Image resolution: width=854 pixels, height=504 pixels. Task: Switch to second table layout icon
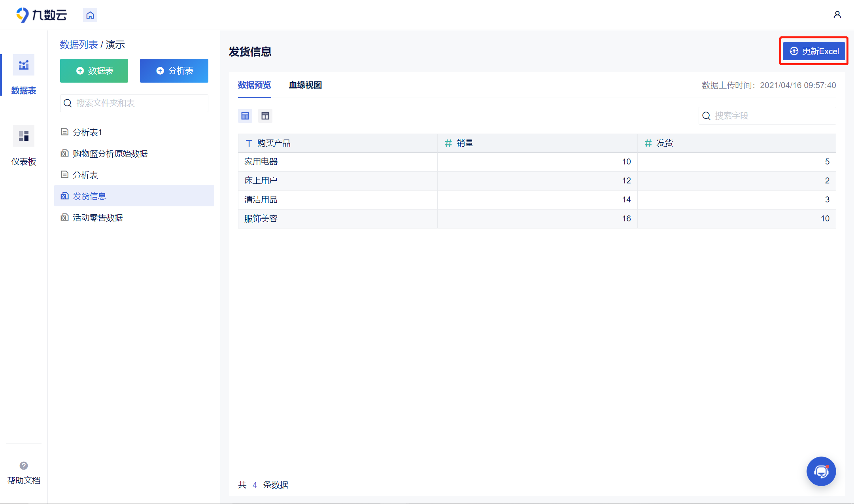tap(265, 116)
